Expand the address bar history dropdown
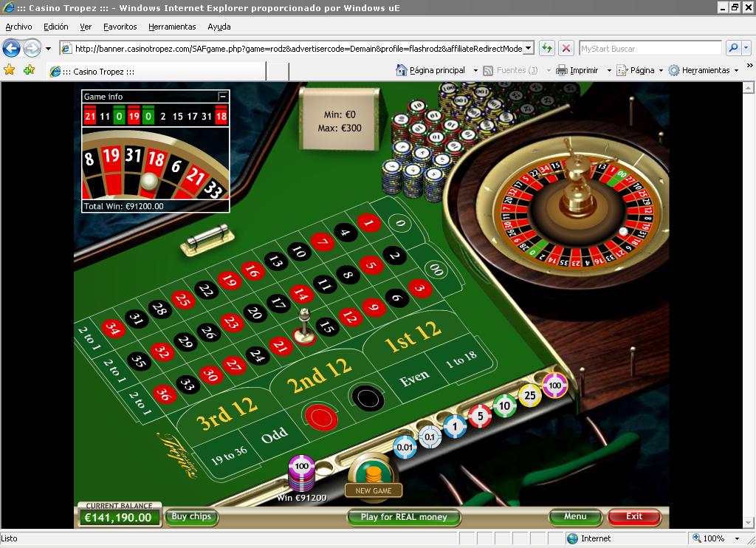The image size is (756, 548). coord(529,48)
